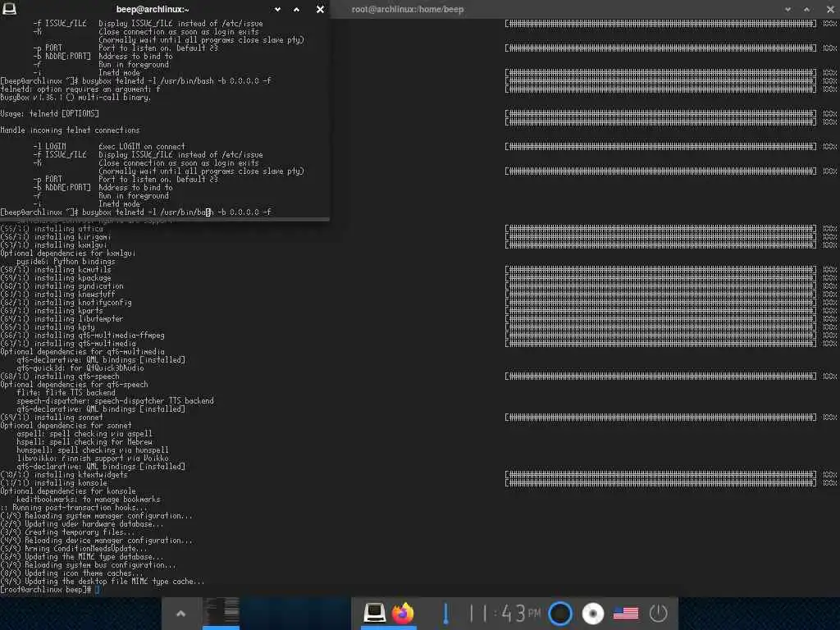Open the US flag keyboard layout indicator
The width and height of the screenshot is (840, 630).
click(x=626, y=613)
